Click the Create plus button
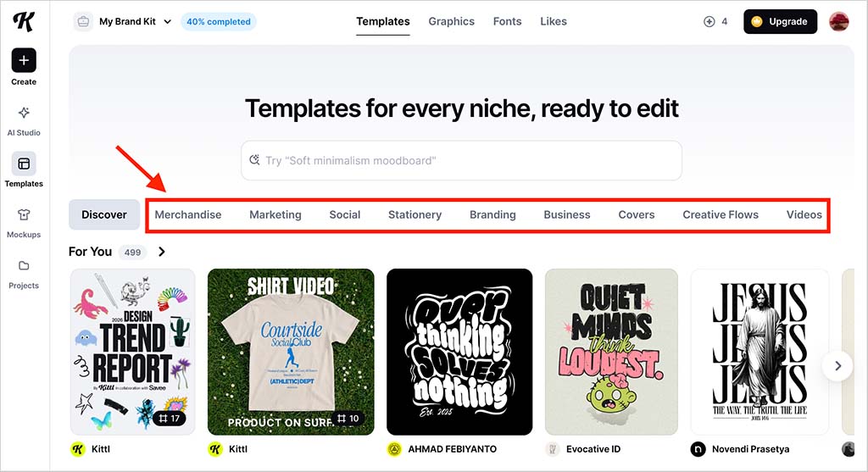The image size is (868, 472). point(24,60)
